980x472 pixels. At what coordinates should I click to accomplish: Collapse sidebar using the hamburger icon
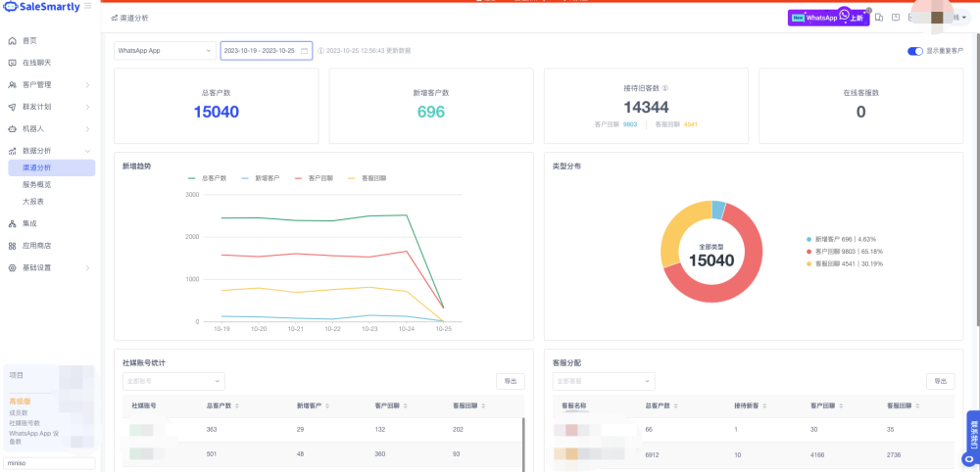click(87, 6)
